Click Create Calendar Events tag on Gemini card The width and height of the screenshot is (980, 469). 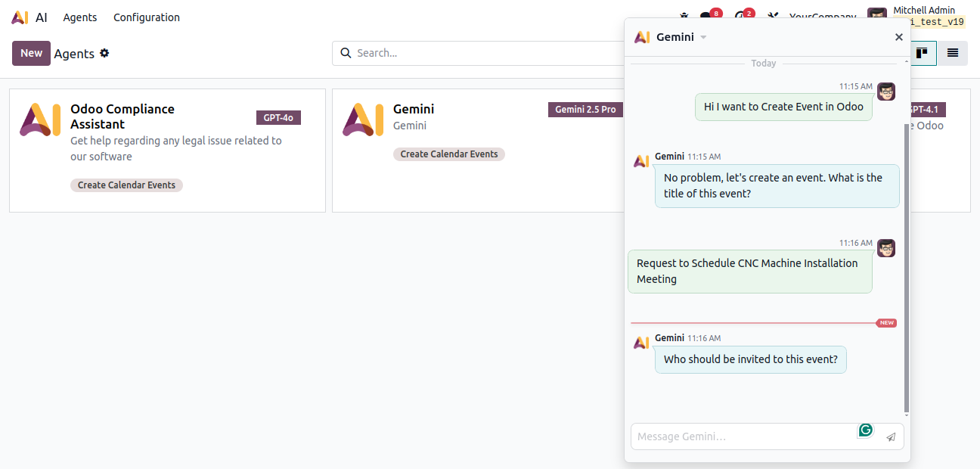(448, 154)
